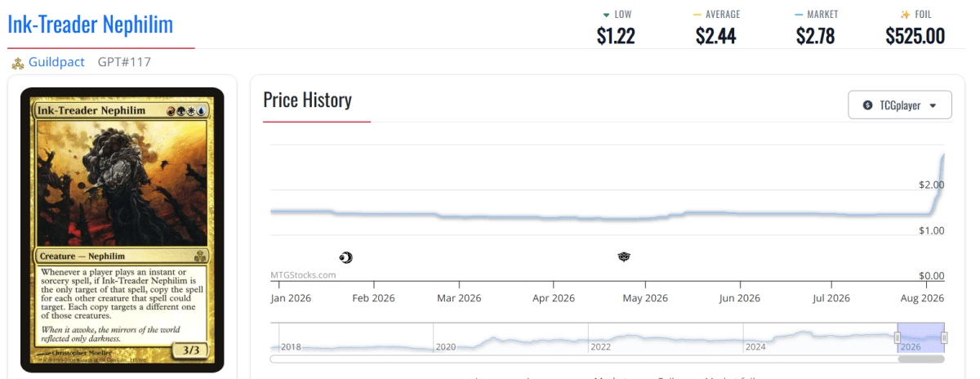This screenshot has width=980, height=379.
Task: Click the highlighted 2026 range in the navigator
Action: (920, 337)
